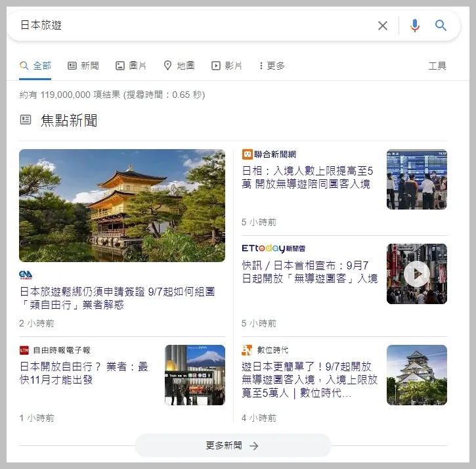Switch to the 圖片 tab
This screenshot has width=476, height=469.
coord(131,66)
